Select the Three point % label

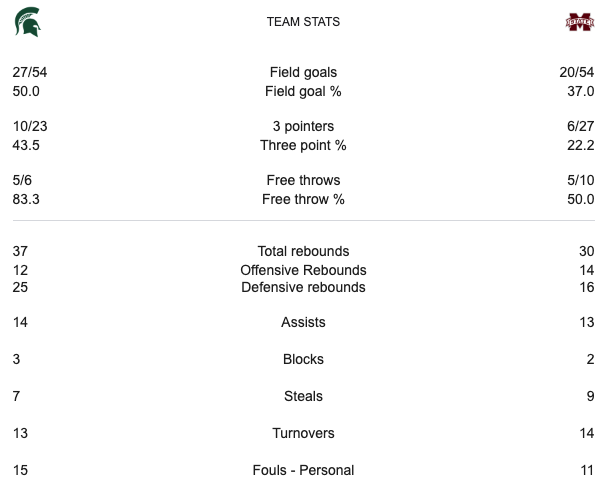[x=303, y=145]
